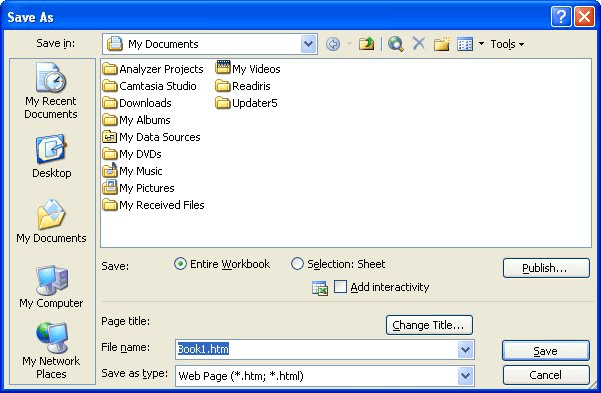The height and width of the screenshot is (393, 601).
Task: Select the Downloads folder
Action: click(137, 103)
